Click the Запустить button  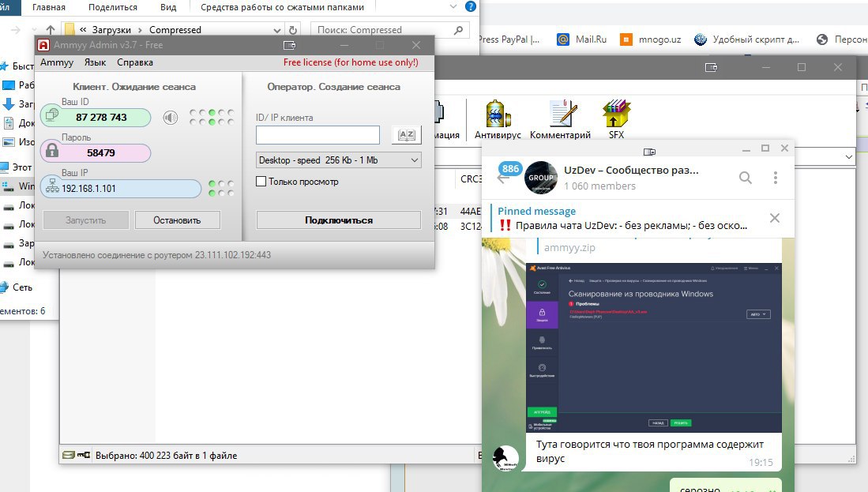86,220
